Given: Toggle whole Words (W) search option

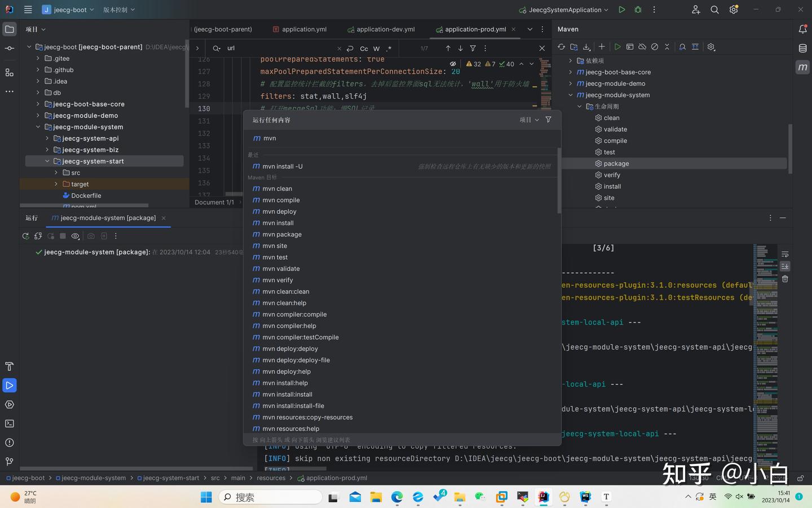Looking at the screenshot, I should pyautogui.click(x=376, y=49).
